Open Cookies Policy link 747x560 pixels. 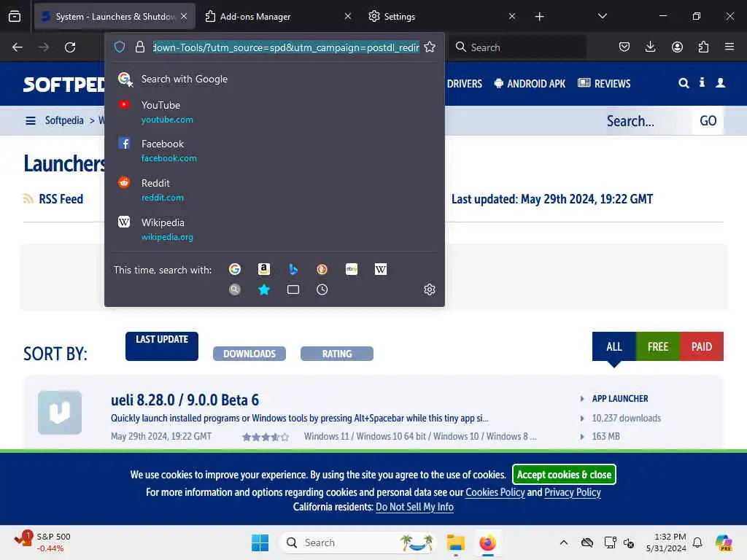pos(495,492)
